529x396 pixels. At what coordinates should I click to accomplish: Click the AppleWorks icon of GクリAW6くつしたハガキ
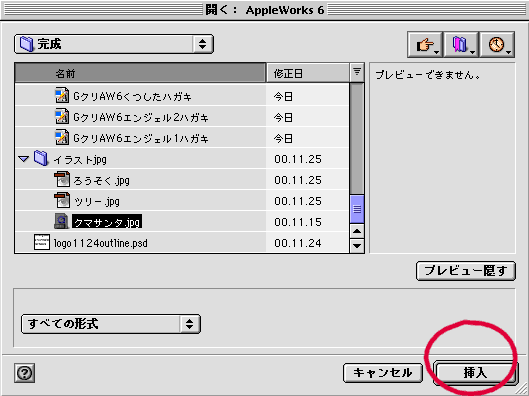click(62, 96)
